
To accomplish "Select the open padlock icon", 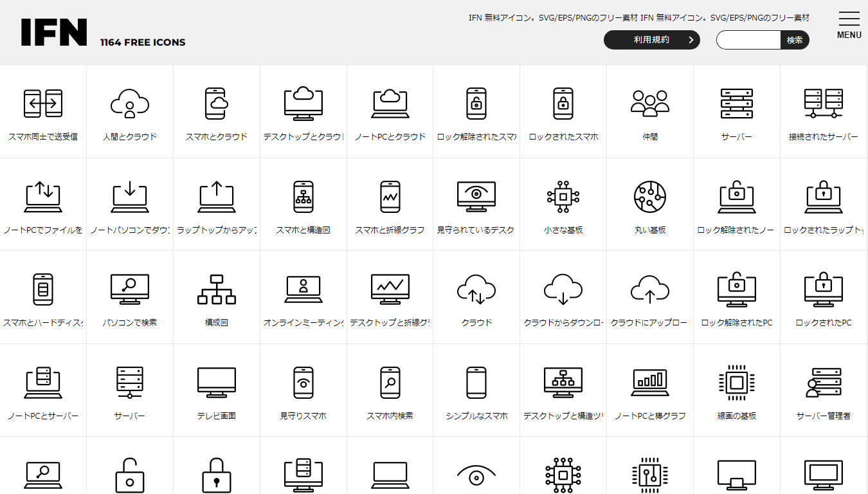I will click(130, 475).
